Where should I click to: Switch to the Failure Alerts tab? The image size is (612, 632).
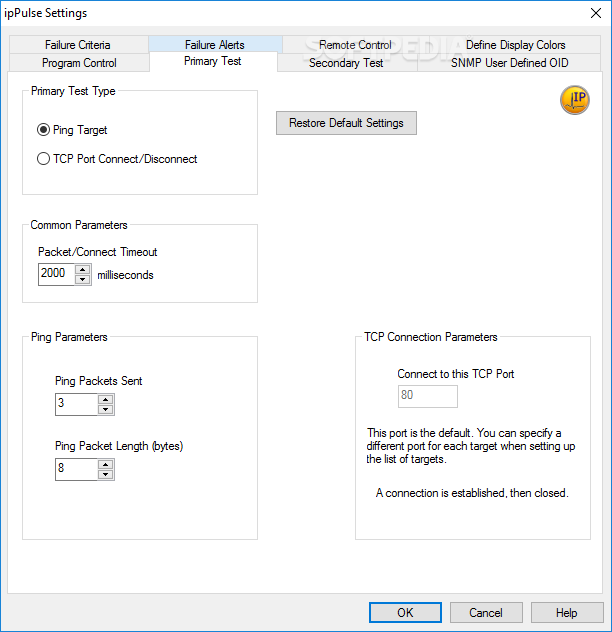[x=214, y=44]
